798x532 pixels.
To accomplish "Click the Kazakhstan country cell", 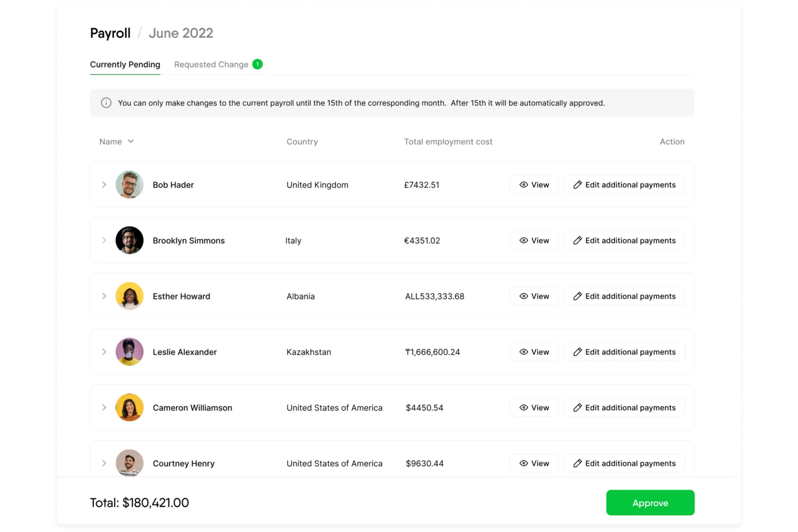I will click(308, 352).
